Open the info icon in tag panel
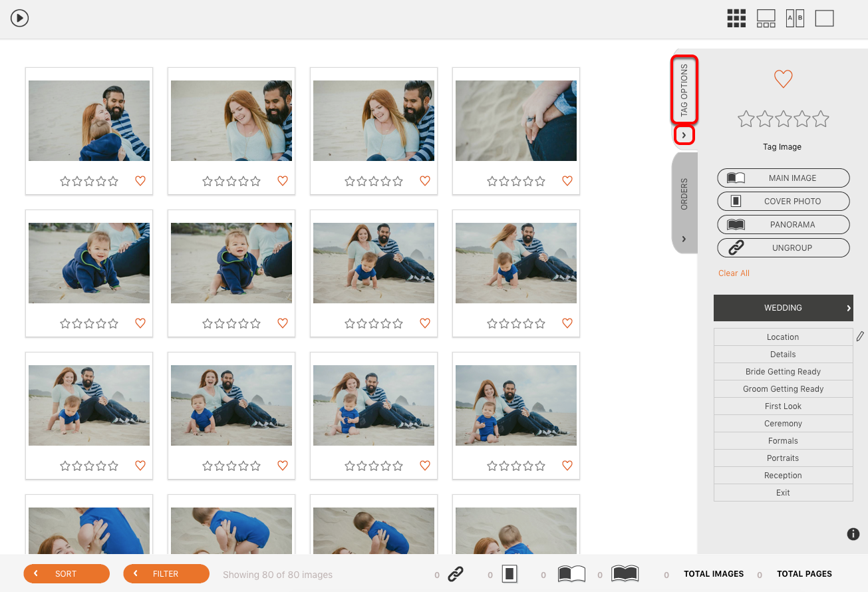Screen dimensions: 868x592 tap(853, 533)
